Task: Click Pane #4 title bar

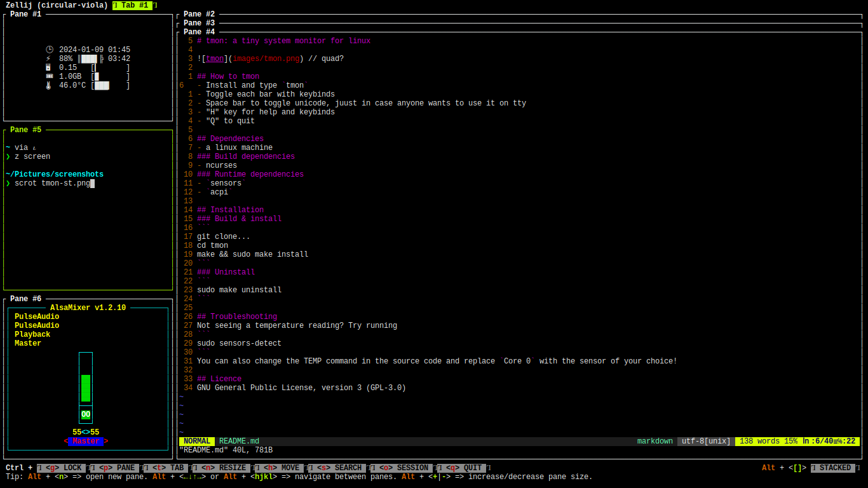Action: coord(200,32)
